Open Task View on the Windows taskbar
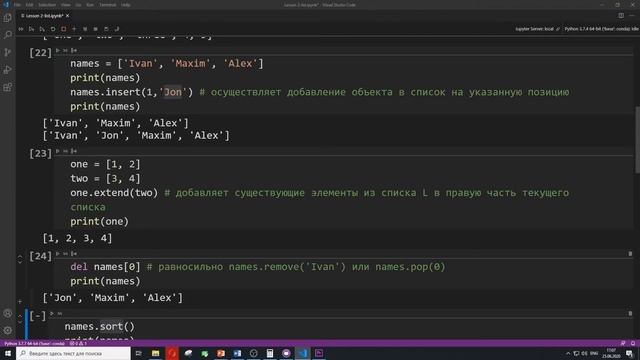This screenshot has width=640, height=360. [x=138, y=353]
